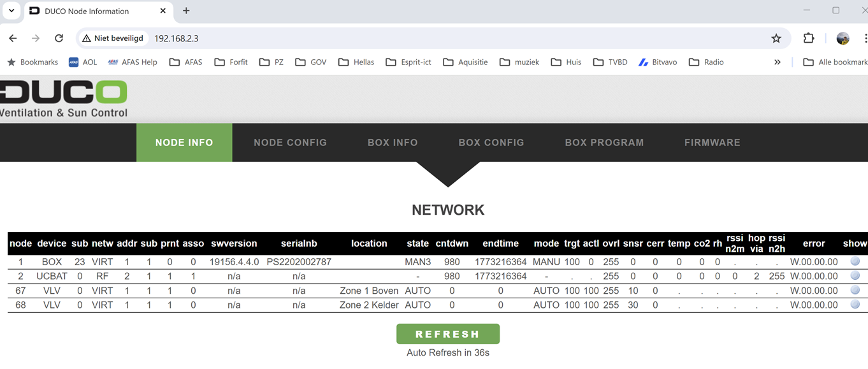Viewport: 868px width, 369px height.
Task: Toggle the show radio for UCBAT node 2
Action: coord(855,276)
